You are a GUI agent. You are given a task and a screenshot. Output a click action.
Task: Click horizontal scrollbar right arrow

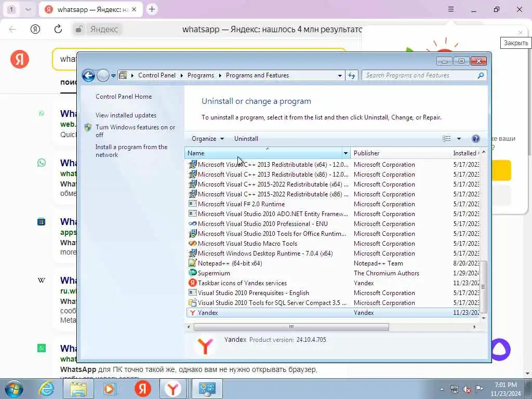click(474, 327)
